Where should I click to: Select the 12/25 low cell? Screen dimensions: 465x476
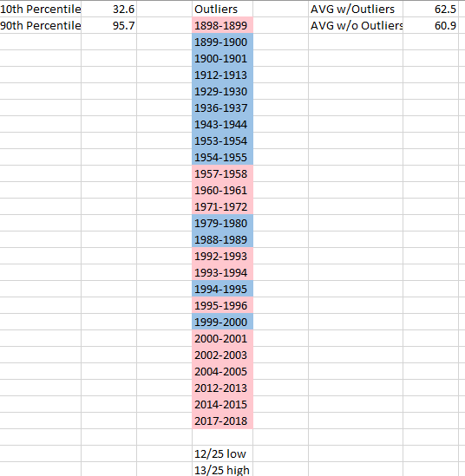coord(222,453)
